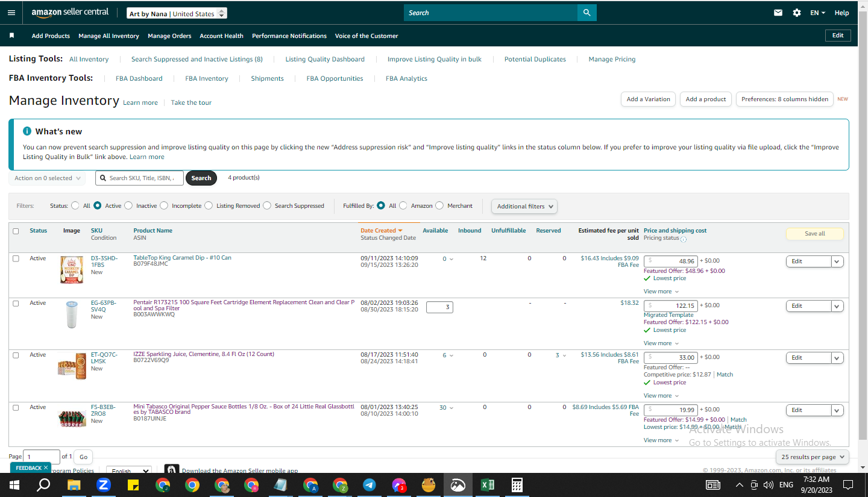Open the Pentair cartridge filter product image
The image size is (868, 497).
(x=72, y=314)
